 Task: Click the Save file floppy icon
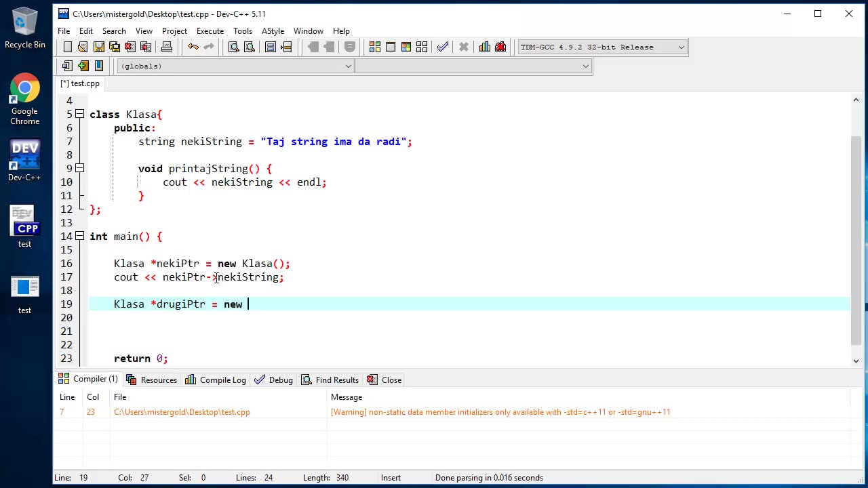click(x=98, y=47)
